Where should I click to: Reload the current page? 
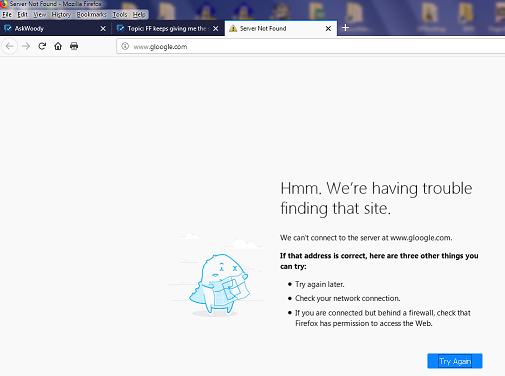42,46
